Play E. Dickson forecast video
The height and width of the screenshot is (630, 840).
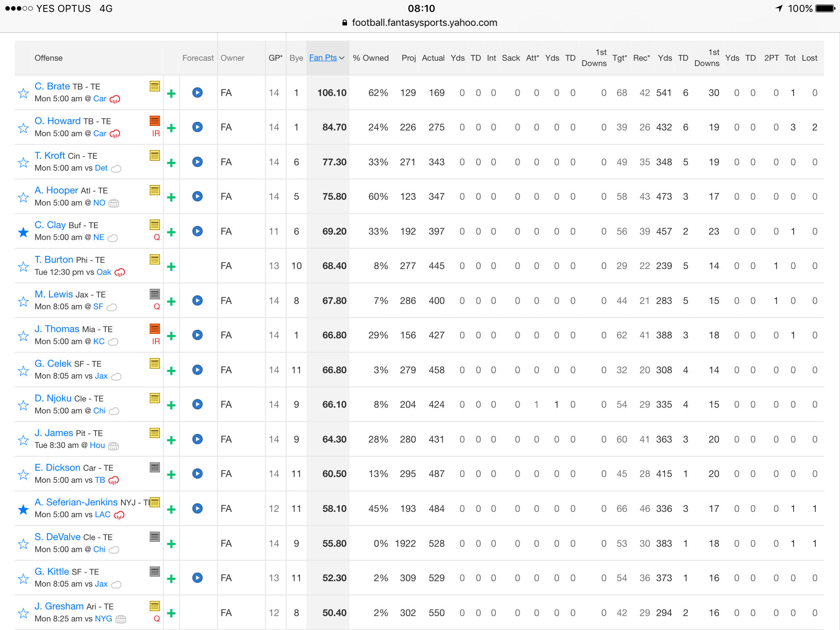[197, 473]
